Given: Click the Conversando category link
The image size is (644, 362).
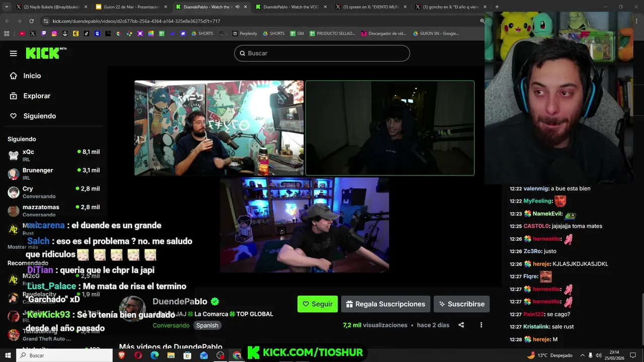Looking at the screenshot, I should coord(171,325).
